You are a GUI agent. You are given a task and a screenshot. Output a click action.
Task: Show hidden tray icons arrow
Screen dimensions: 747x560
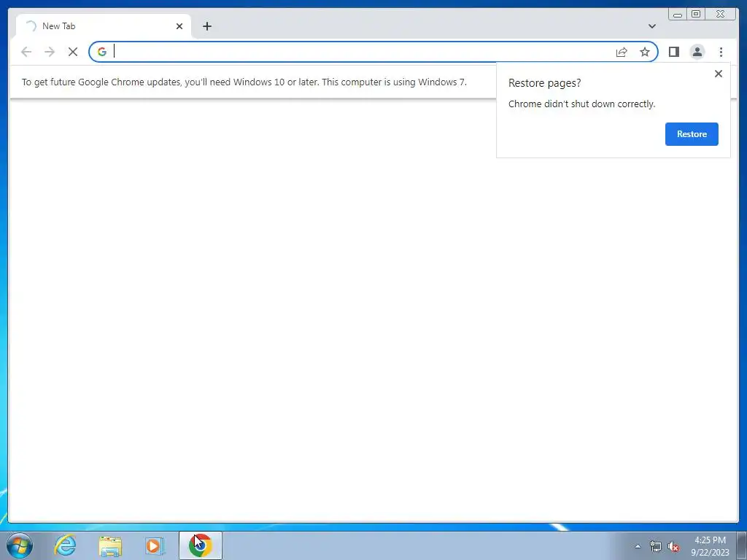pos(638,546)
